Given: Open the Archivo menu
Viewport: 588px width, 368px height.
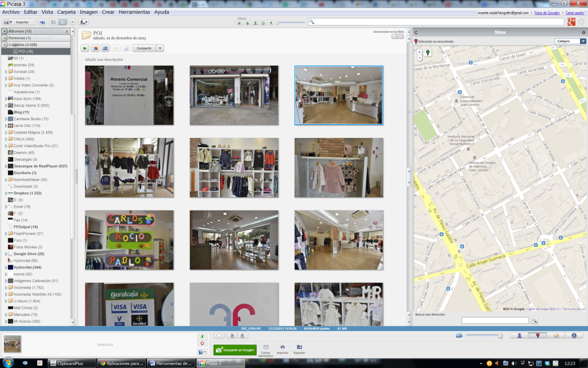Looking at the screenshot, I should click(11, 12).
